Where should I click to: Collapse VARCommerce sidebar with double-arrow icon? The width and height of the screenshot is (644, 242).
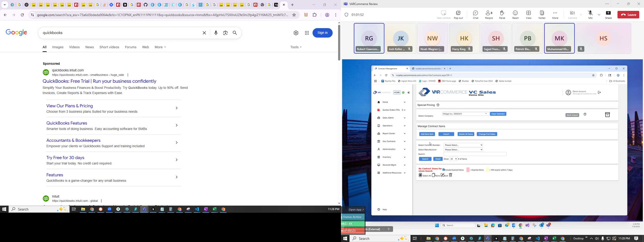409,93
